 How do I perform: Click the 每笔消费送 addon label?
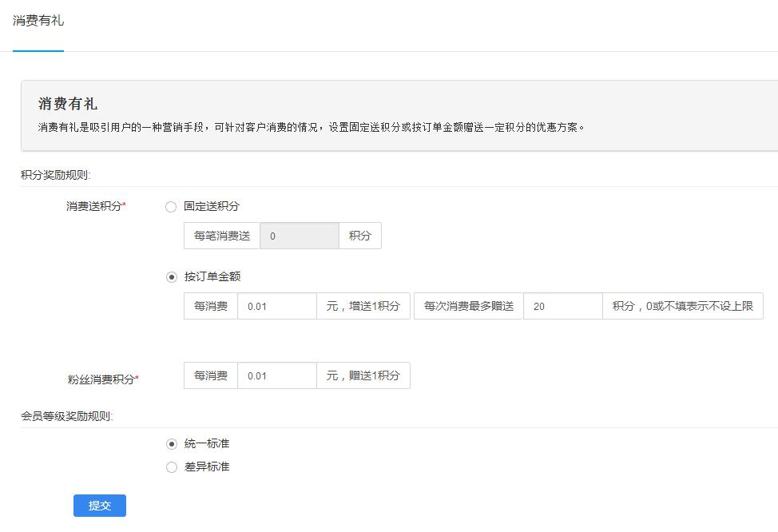[x=222, y=236]
